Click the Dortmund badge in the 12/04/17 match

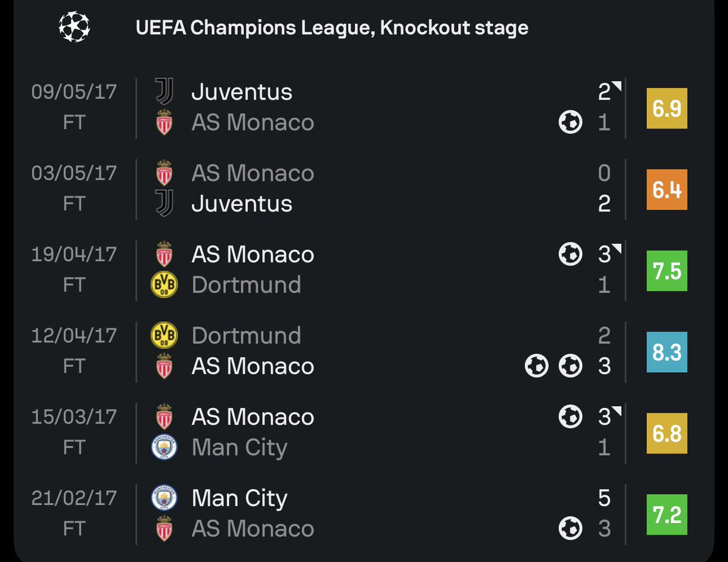click(x=164, y=335)
